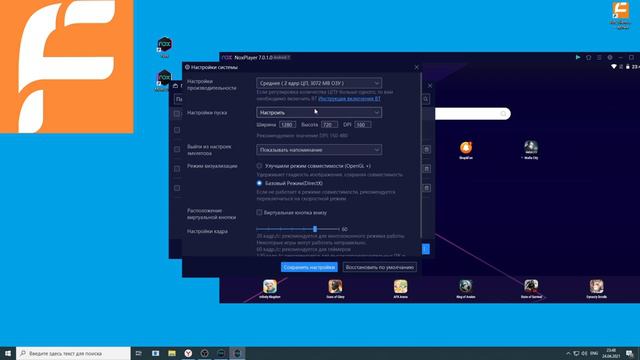Click the NoxPlayer home screen search bar
Viewport: 640px width, 360px height.
[x=472, y=113]
